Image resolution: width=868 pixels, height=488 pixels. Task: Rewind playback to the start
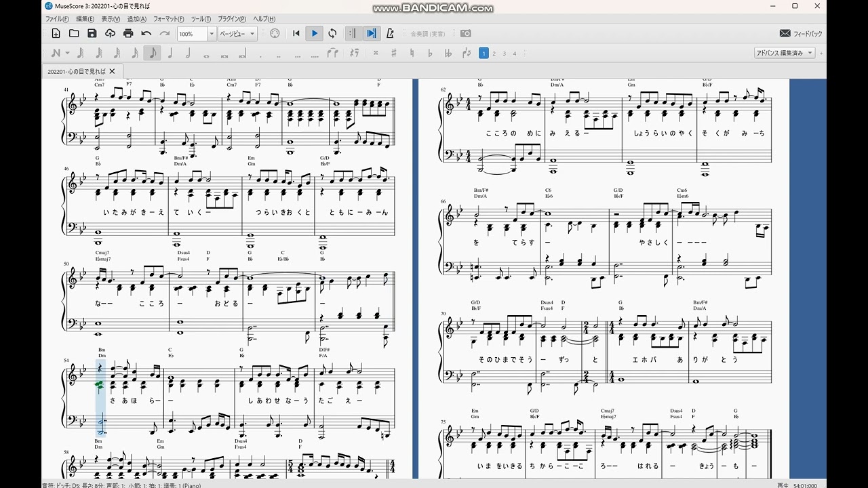[x=296, y=33]
